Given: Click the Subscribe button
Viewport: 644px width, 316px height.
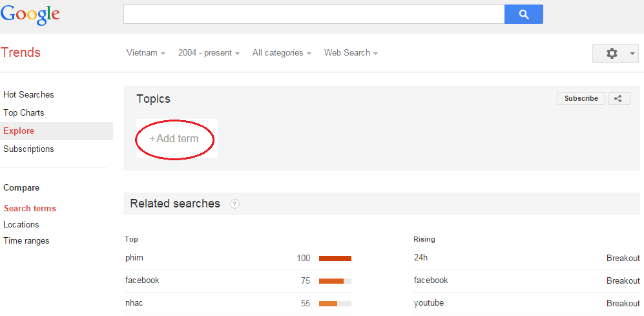Looking at the screenshot, I should point(581,99).
